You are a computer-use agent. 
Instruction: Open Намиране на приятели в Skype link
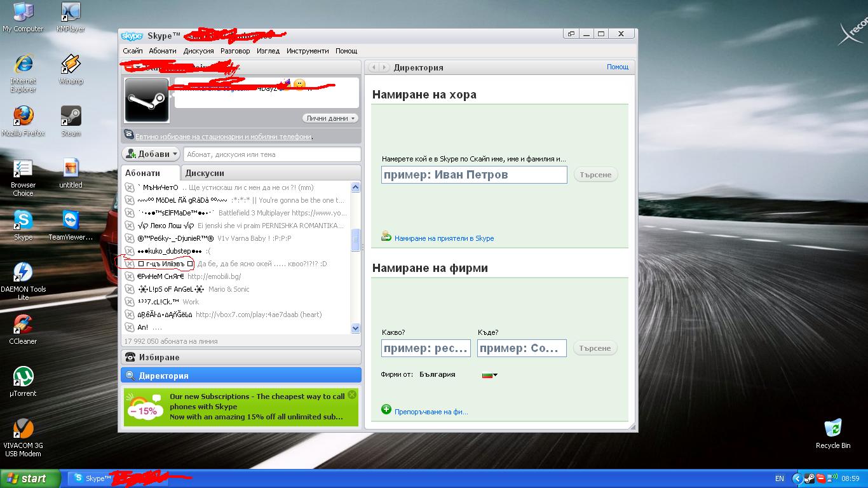(444, 238)
